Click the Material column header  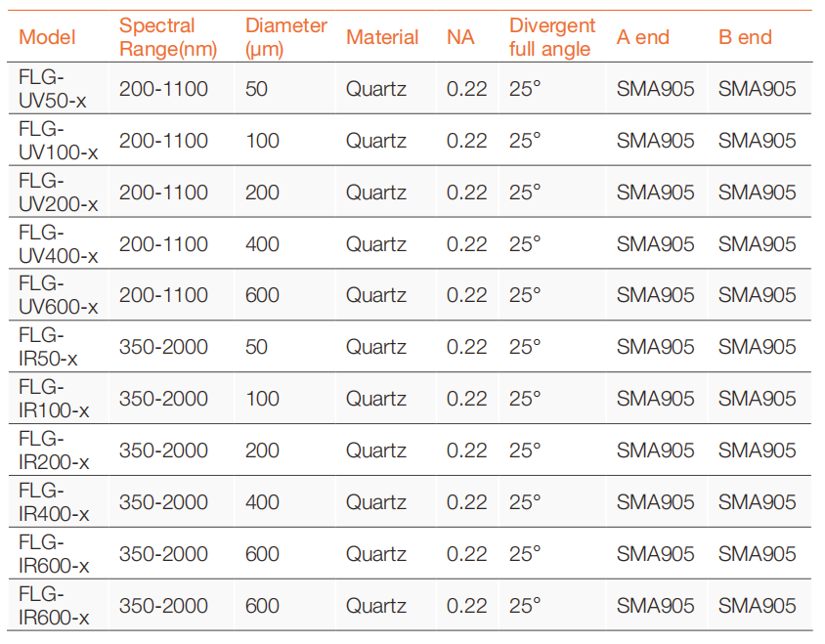382,38
